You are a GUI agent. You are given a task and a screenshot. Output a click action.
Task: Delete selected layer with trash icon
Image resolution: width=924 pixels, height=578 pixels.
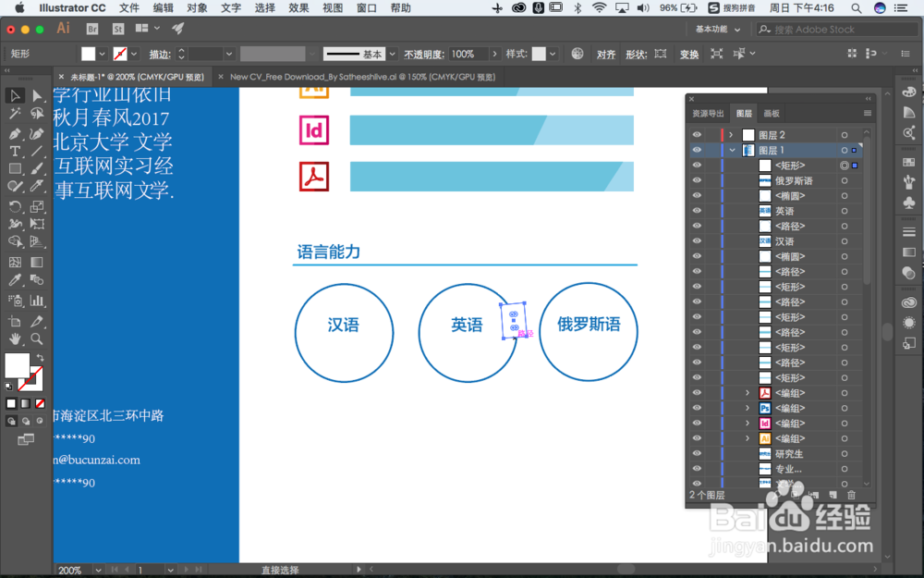click(x=852, y=495)
